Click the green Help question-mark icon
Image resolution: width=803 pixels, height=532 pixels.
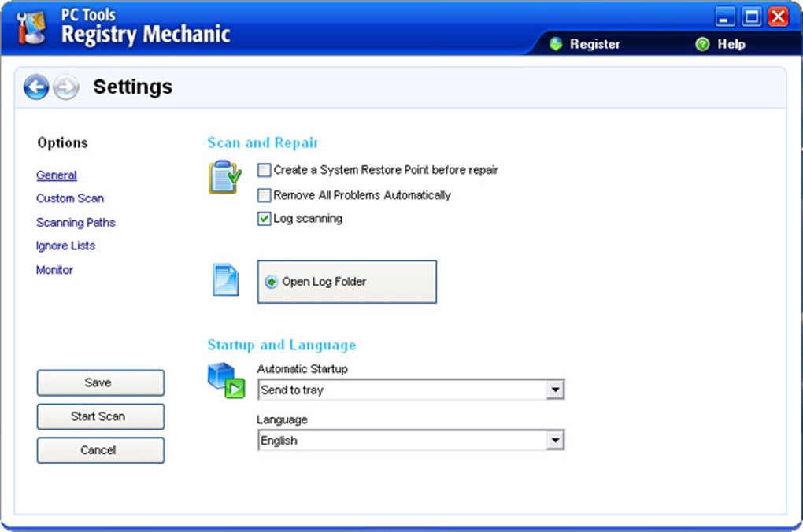point(702,44)
